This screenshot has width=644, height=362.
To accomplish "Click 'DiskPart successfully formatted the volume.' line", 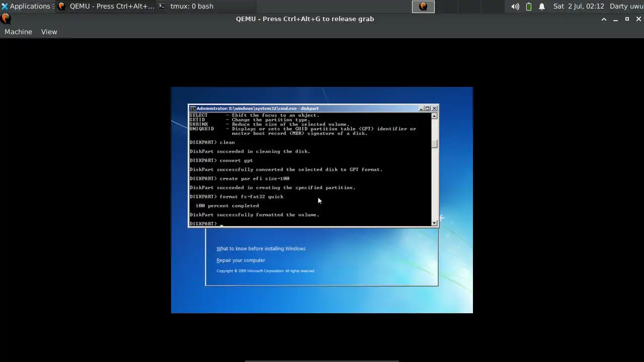I will (255, 215).
